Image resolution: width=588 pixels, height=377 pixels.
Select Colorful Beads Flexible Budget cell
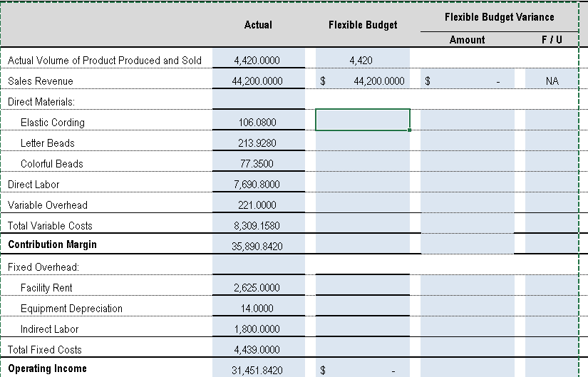coord(363,161)
